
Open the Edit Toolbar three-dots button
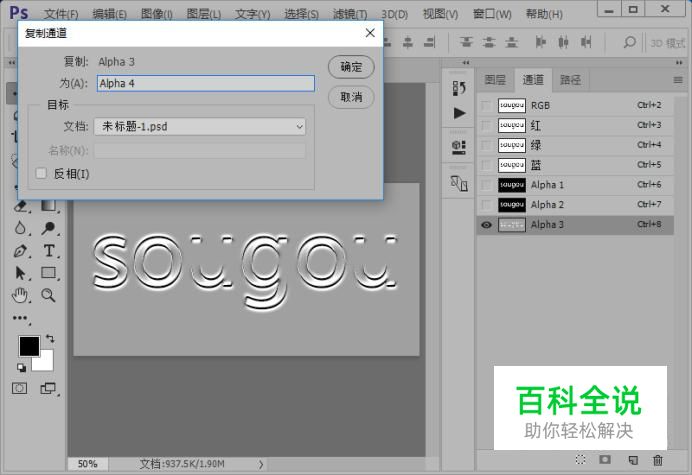coord(20,318)
